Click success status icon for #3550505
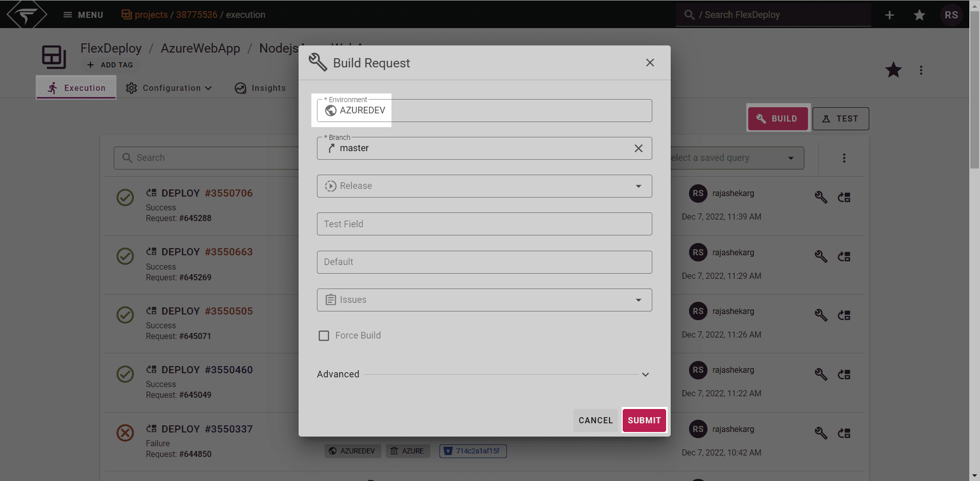Screen dimensions: 980x481 [x=125, y=315]
